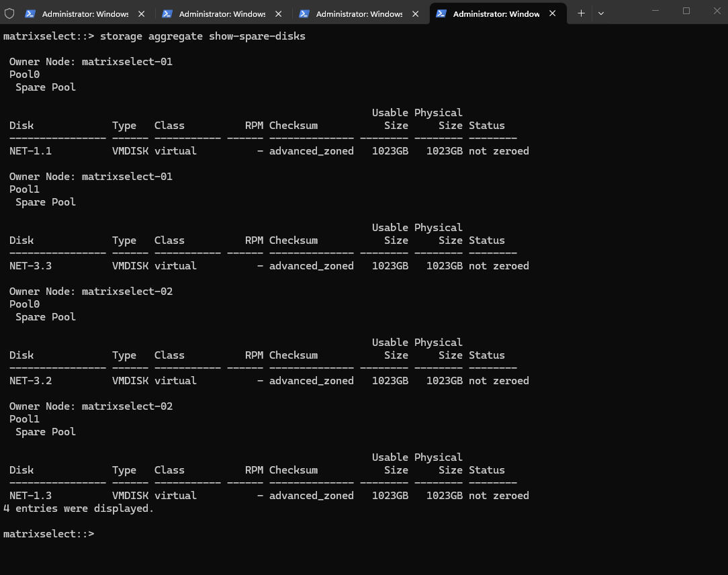Close the third Administrator terminal tab

(415, 13)
